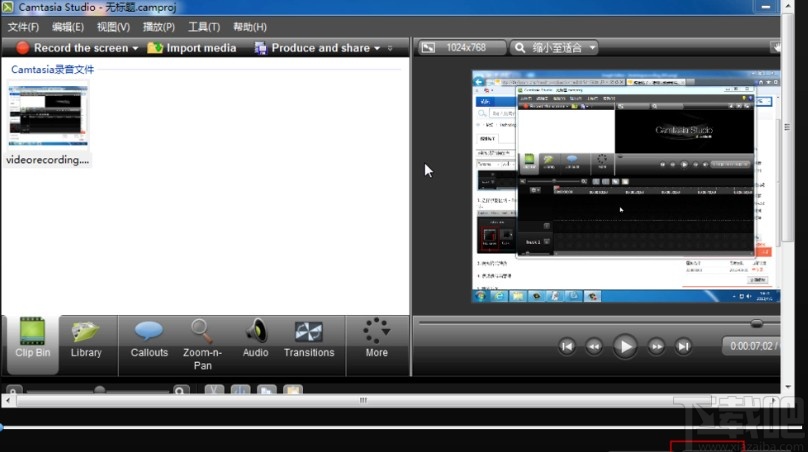This screenshot has width=808, height=452.
Task: Open the 帮助(H) menu
Action: [250, 27]
